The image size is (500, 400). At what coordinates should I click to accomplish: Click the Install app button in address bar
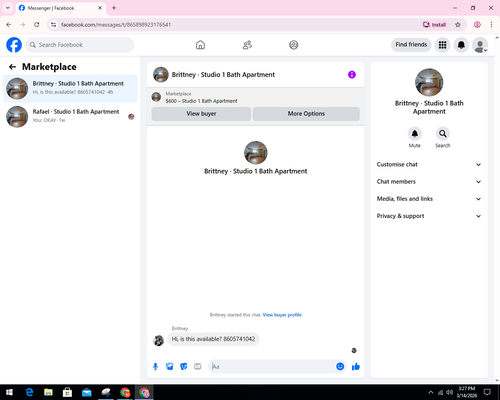pos(435,25)
